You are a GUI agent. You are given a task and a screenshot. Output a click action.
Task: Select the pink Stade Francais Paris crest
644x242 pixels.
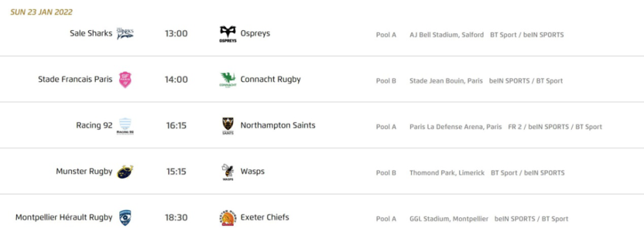(x=125, y=80)
